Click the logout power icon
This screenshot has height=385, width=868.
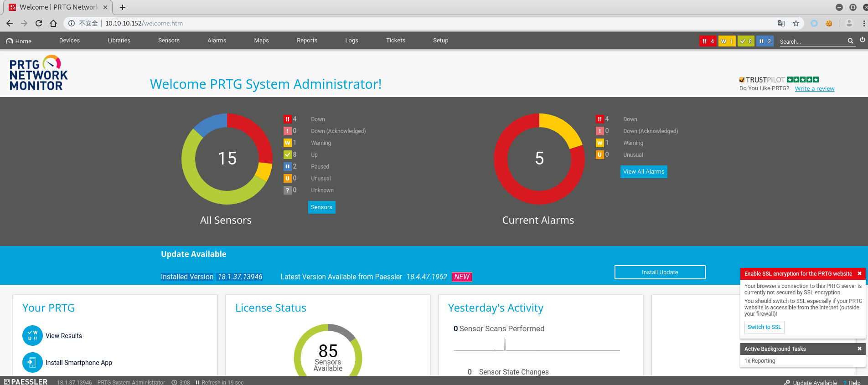862,40
